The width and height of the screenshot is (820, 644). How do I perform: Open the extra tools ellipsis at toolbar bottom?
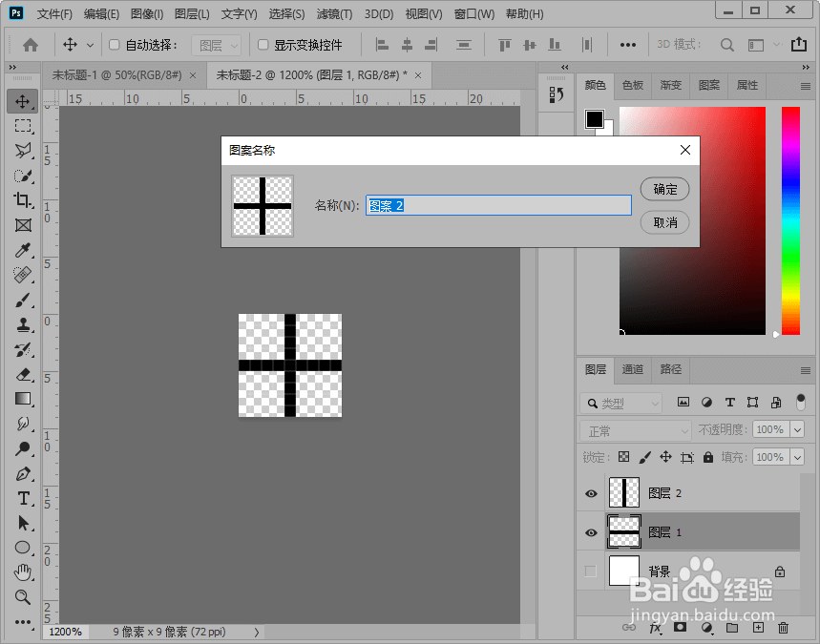click(x=23, y=622)
